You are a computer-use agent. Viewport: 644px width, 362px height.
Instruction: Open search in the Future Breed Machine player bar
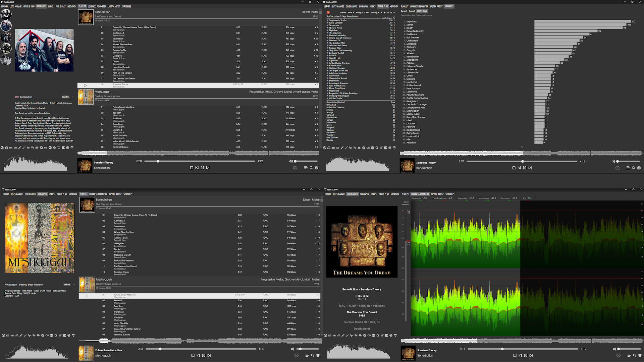pyautogui.click(x=312, y=355)
